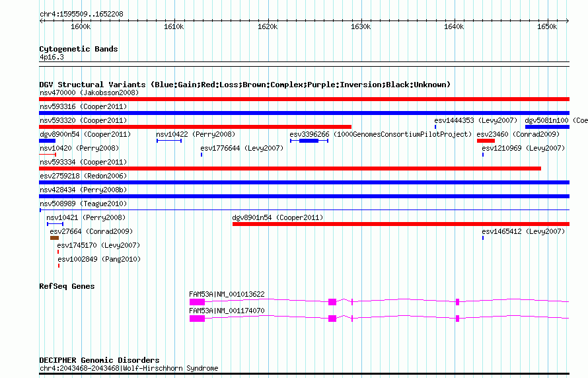The height and width of the screenshot is (378, 588).
Task: Click the esv23460 (Conrad2009) red feature
Action: [486, 141]
